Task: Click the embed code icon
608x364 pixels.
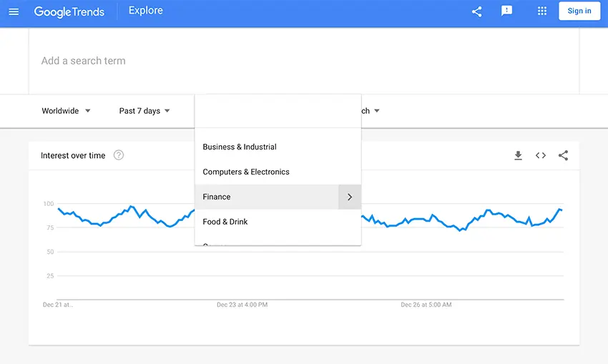Action: 541,155
